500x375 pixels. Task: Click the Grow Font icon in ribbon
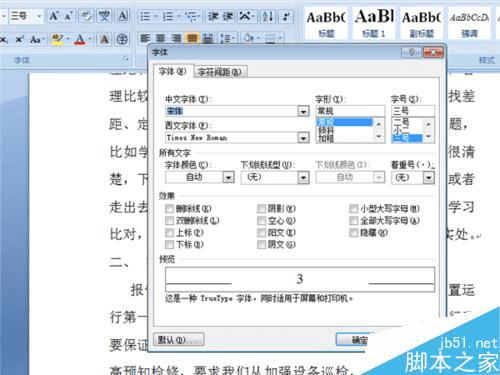coord(53,16)
